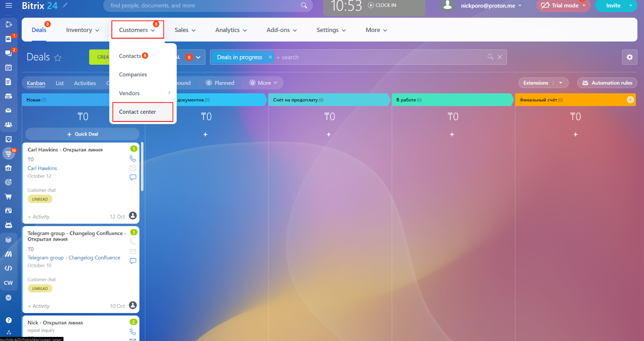Open the Documents icon in the sidebar

(x=8, y=82)
